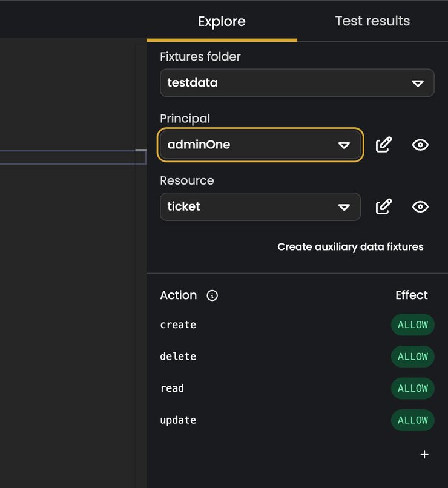Screen dimensions: 448x488
Task: Edit the adminOne principal fixture
Action: 384,145
